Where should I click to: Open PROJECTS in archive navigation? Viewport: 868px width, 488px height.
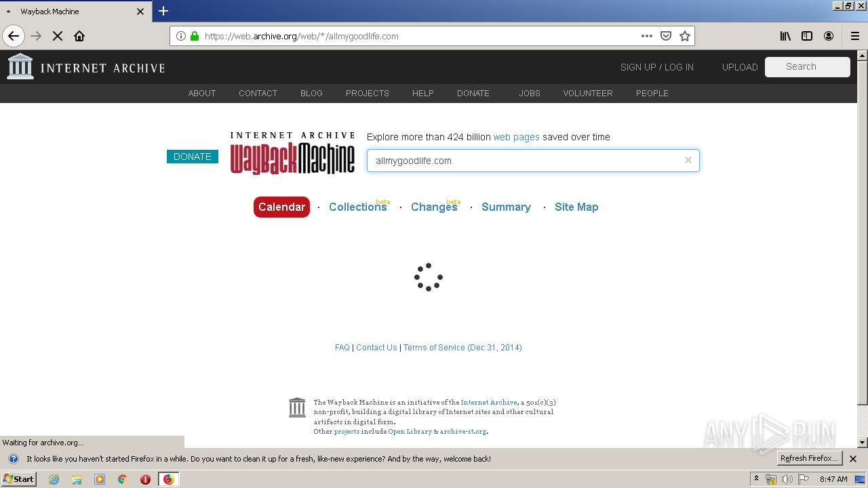tap(368, 94)
